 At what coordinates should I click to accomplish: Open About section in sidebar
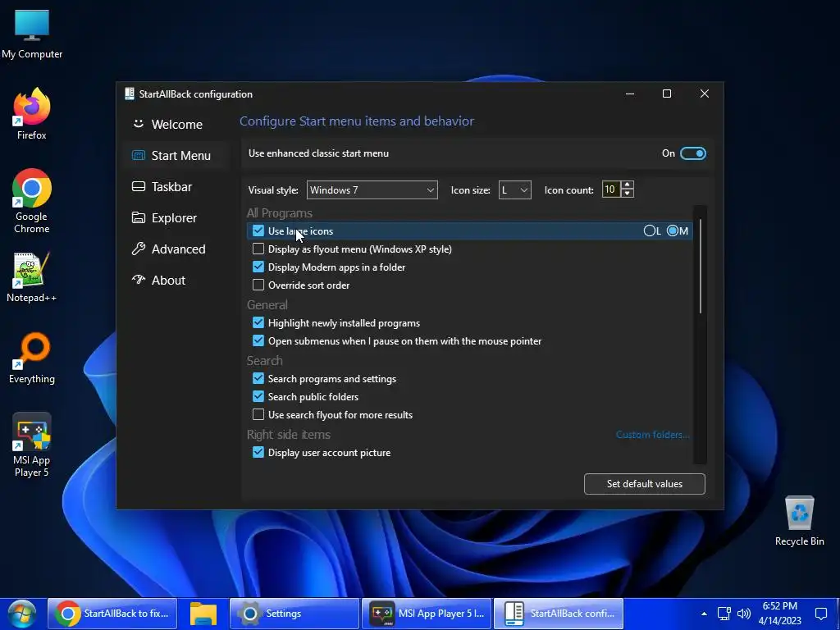click(x=177, y=281)
